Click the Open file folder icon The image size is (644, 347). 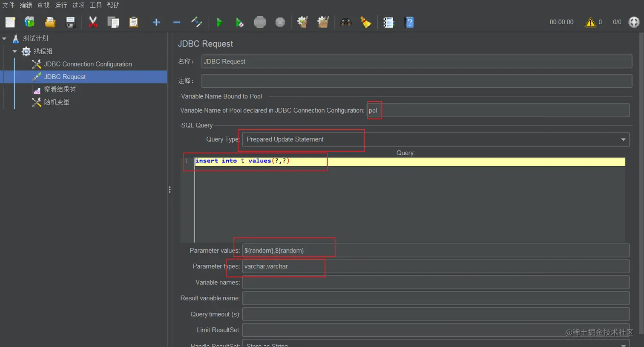[x=50, y=22]
